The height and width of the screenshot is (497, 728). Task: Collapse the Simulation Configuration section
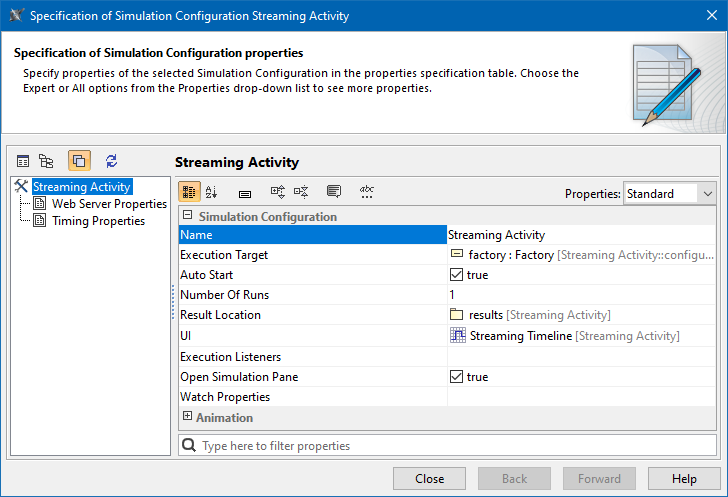[x=187, y=216]
